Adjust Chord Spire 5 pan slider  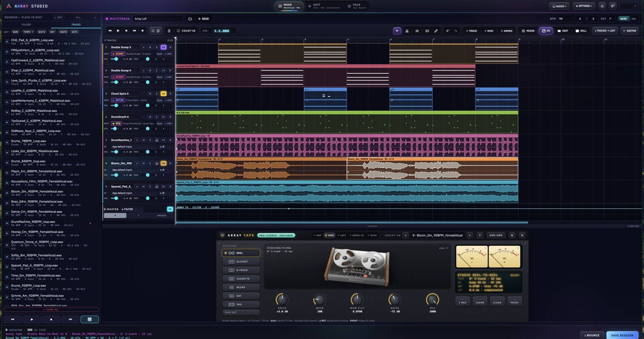(148, 105)
